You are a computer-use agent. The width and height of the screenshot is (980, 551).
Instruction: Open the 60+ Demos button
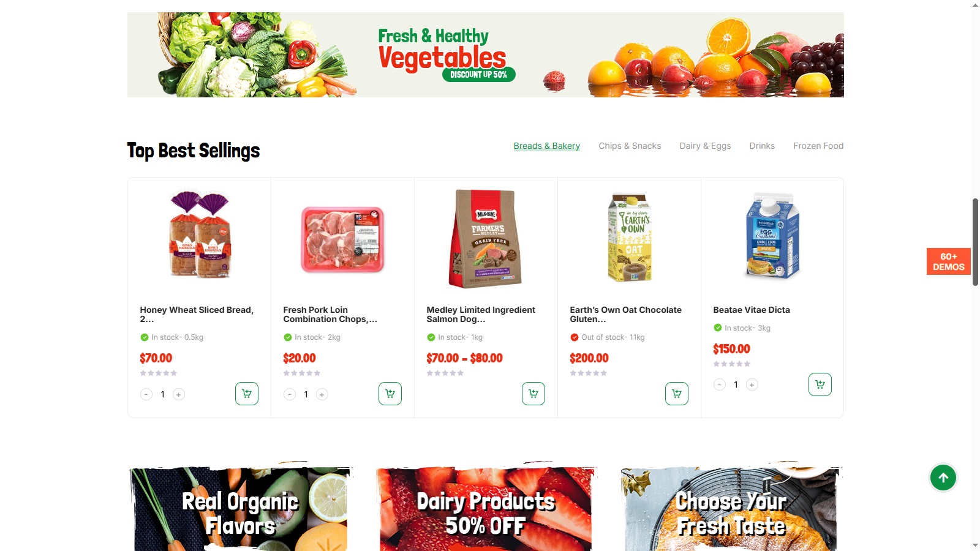point(948,261)
